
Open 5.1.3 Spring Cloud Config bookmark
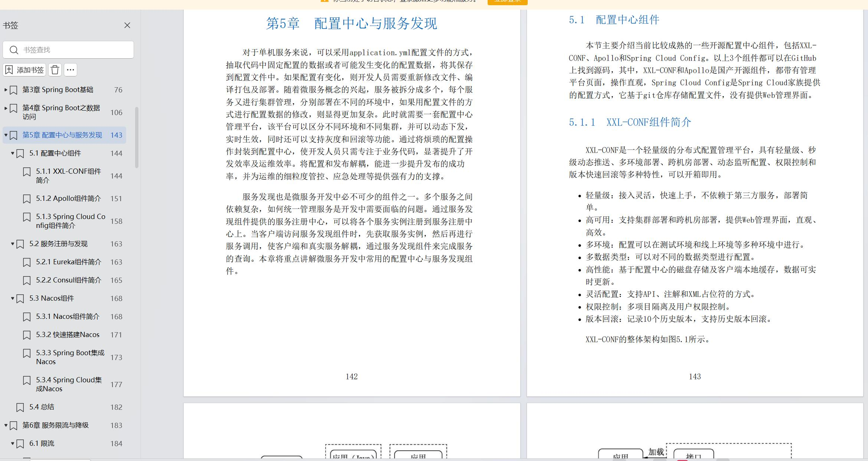[71, 221]
